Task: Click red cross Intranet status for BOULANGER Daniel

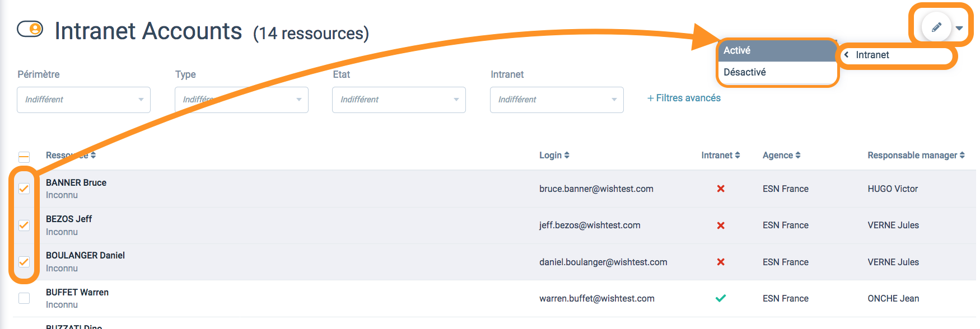Action: pos(721,262)
